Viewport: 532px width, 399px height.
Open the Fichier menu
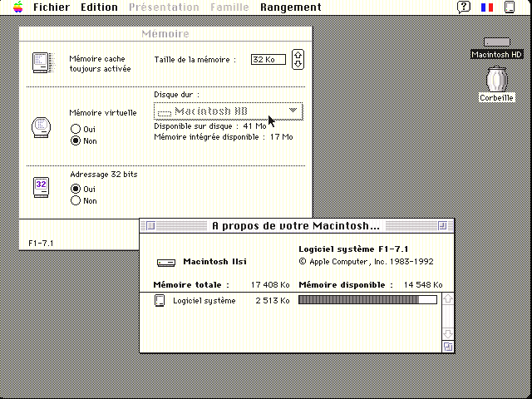pos(52,7)
